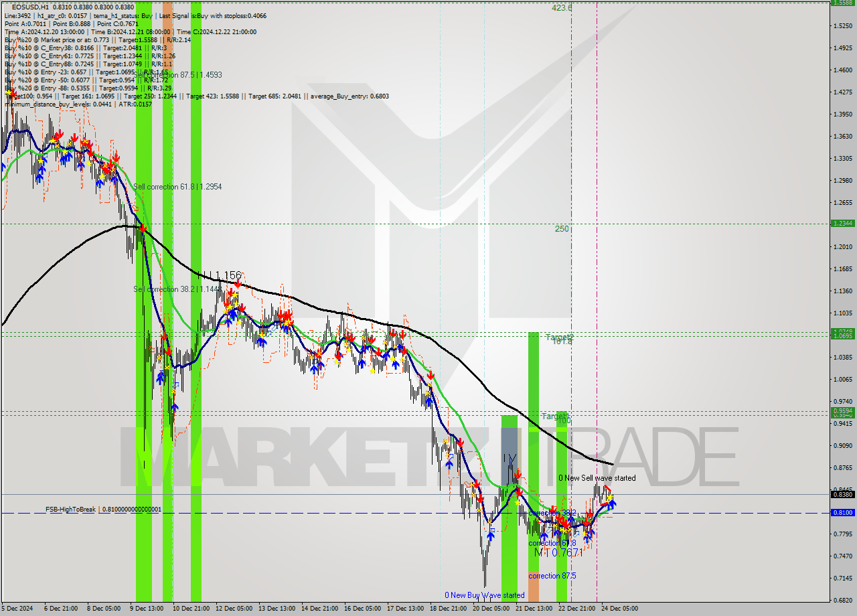
Task: Select the blue 0.8100 price tag
Action: pyautogui.click(x=842, y=513)
